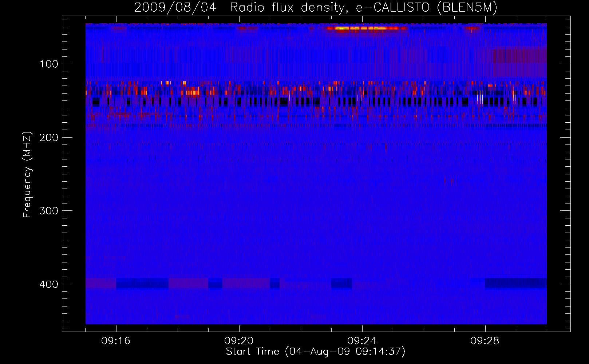Click the 'Start Time (04-Aug-09 09:14:37)' label
Viewport: 589px width, 364px height.
[316, 352]
